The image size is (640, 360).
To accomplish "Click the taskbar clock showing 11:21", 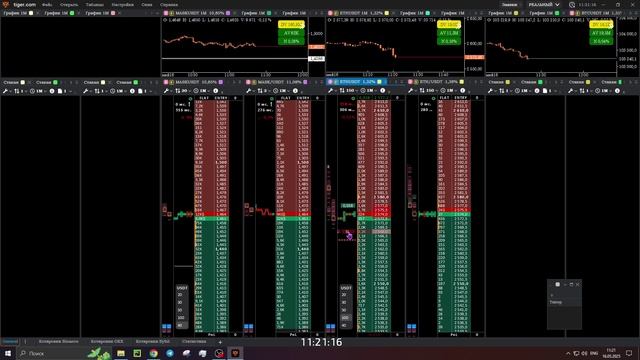I will pyautogui.click(x=611, y=353).
